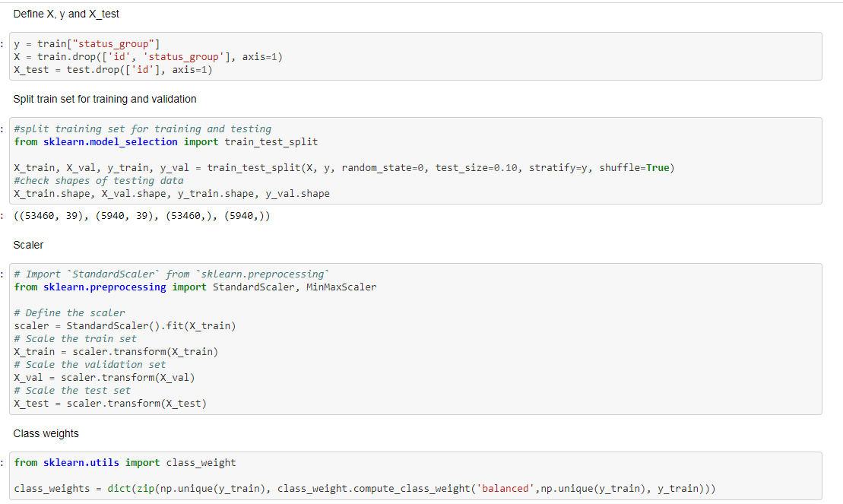Click the StandardScaler import line
Screen dimensions: 843x504
coord(194,287)
